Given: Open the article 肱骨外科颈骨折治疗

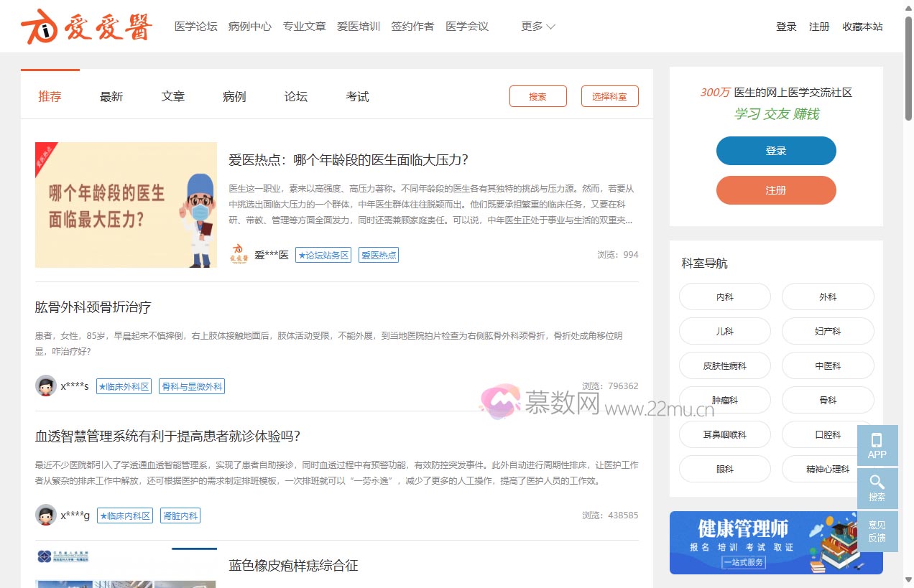Looking at the screenshot, I should (92, 307).
